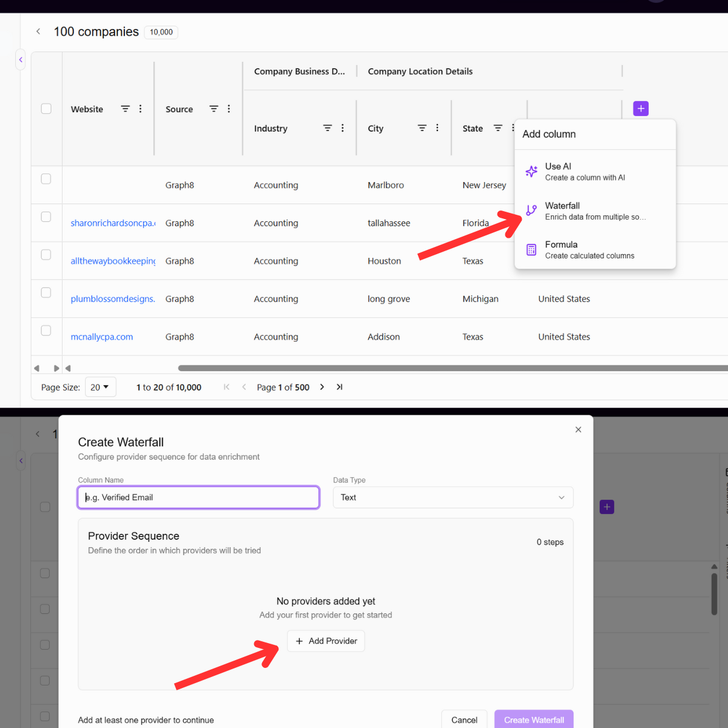Viewport: 728px width, 728px height.
Task: Click the purple plus add-column button
Action: (x=641, y=109)
